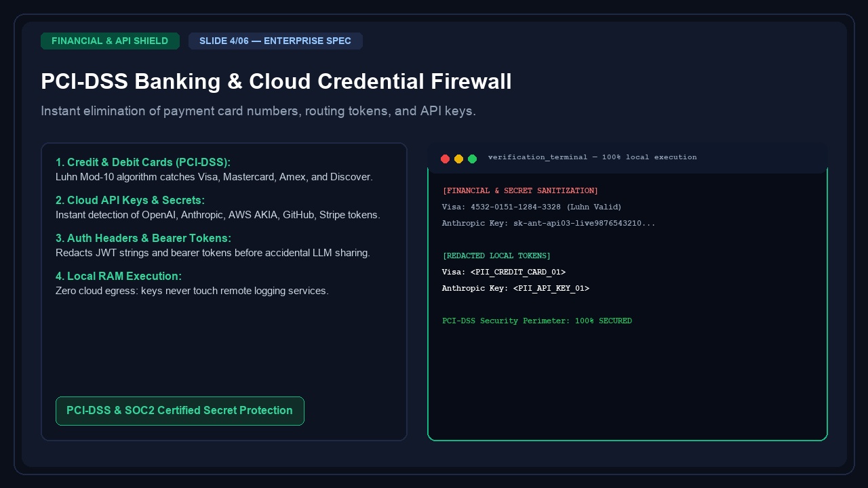The width and height of the screenshot is (868, 488).
Task: Click the [FINANCIAL & SECRET SANITIZATION] terminal header
Action: [x=520, y=190]
